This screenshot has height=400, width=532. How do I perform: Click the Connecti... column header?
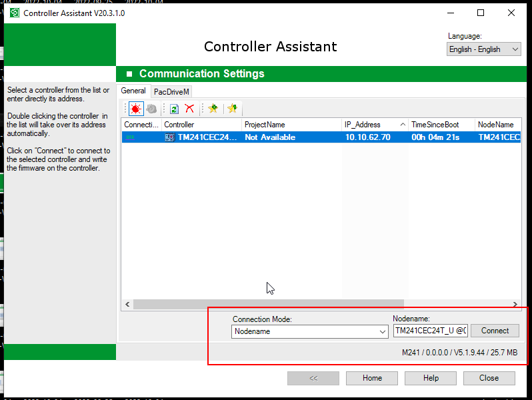pos(141,125)
